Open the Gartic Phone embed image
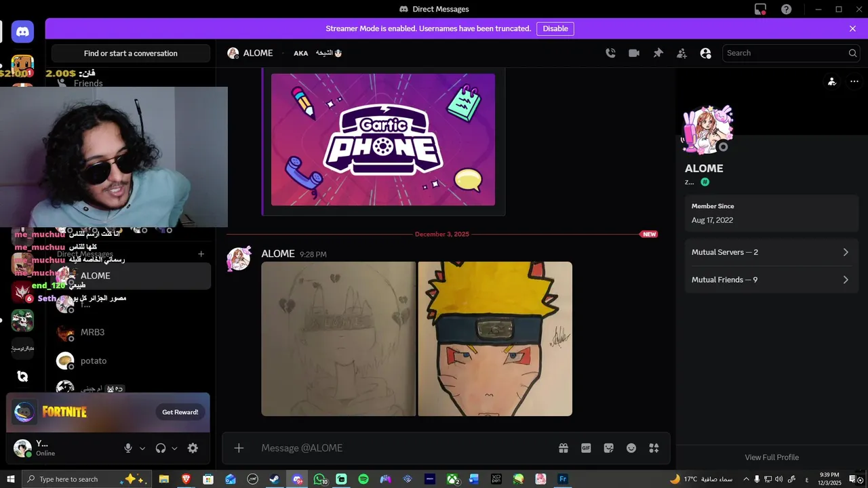 (x=383, y=140)
